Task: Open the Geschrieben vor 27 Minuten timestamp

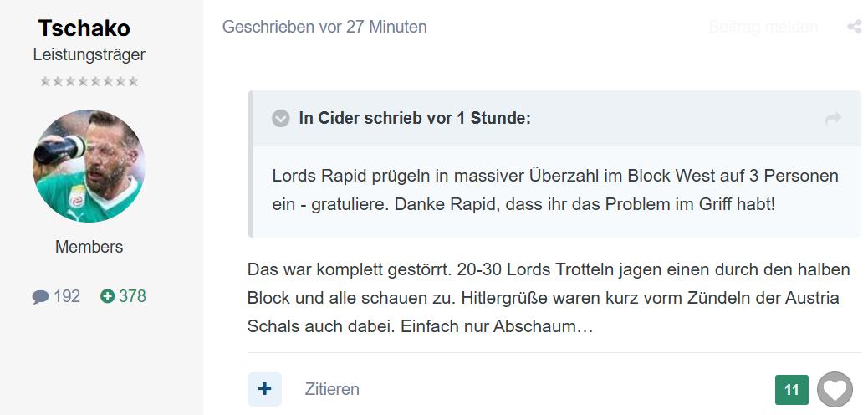Action: pos(324,27)
